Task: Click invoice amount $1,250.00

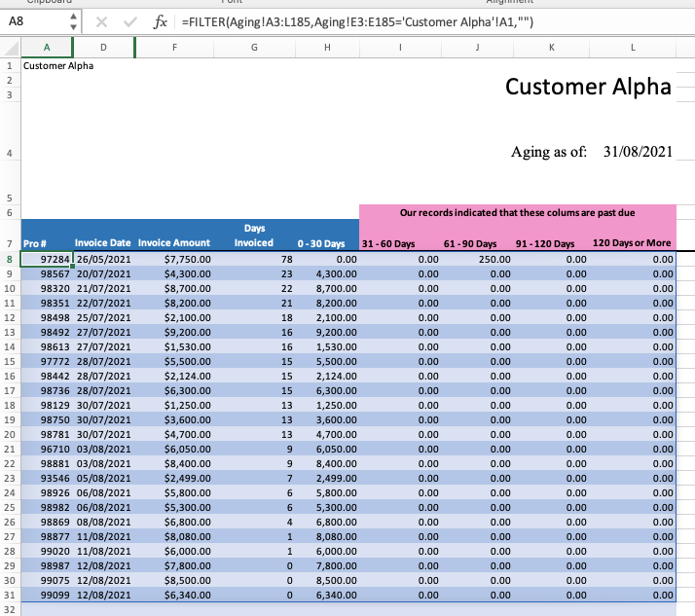Action: coord(188,406)
